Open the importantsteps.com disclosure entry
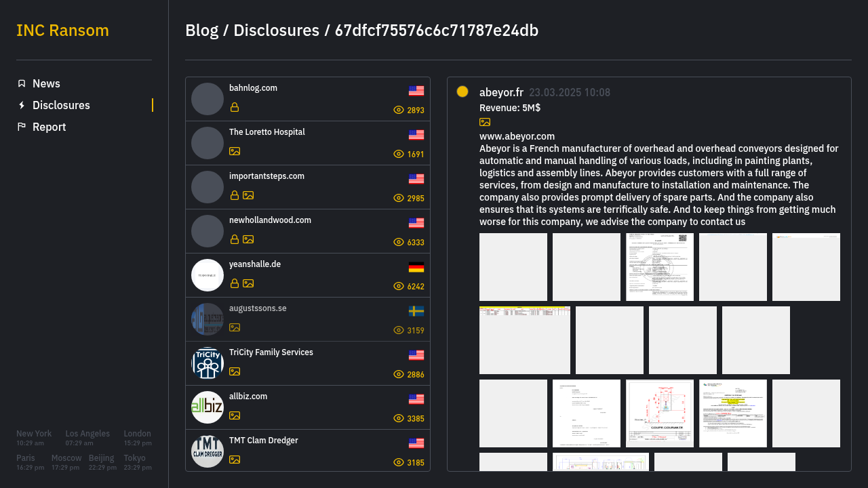 coord(308,187)
